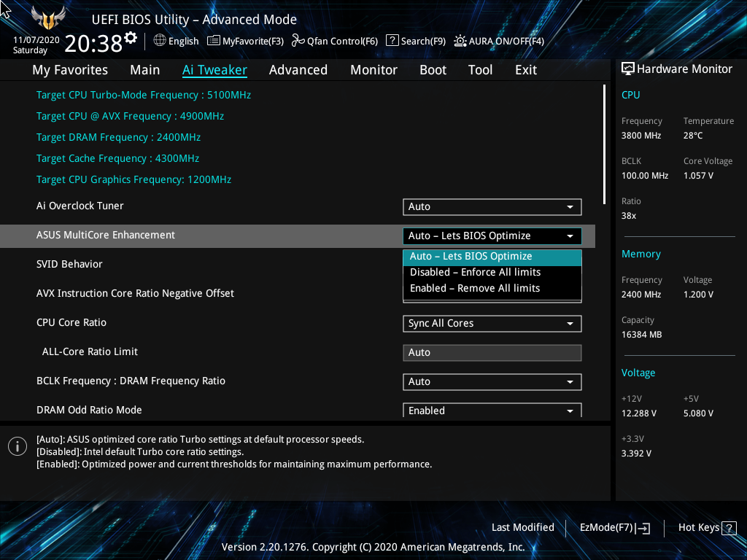Click Target CPU @ AVX Frequency text

[x=130, y=116]
